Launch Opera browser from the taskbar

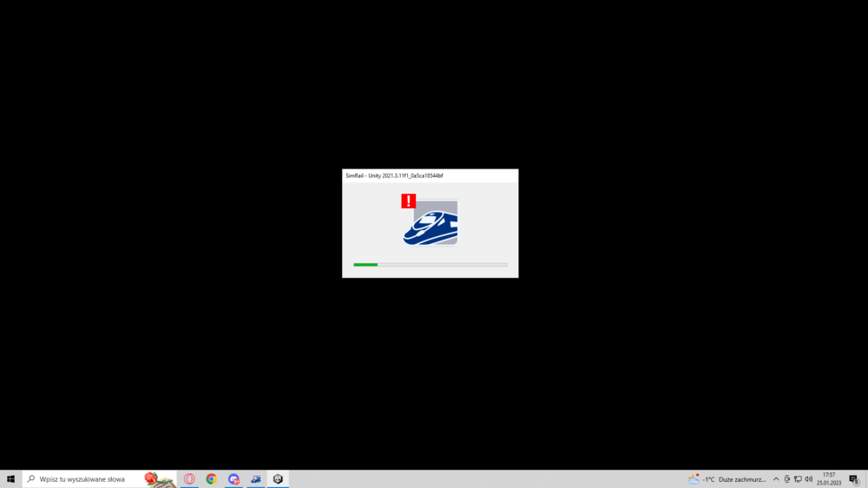point(189,479)
